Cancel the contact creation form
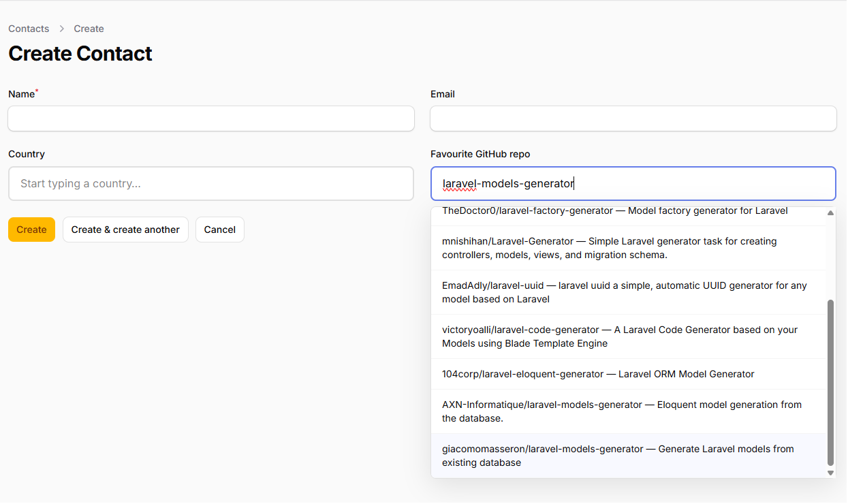Viewport: 848px width, 504px height. pyautogui.click(x=219, y=230)
